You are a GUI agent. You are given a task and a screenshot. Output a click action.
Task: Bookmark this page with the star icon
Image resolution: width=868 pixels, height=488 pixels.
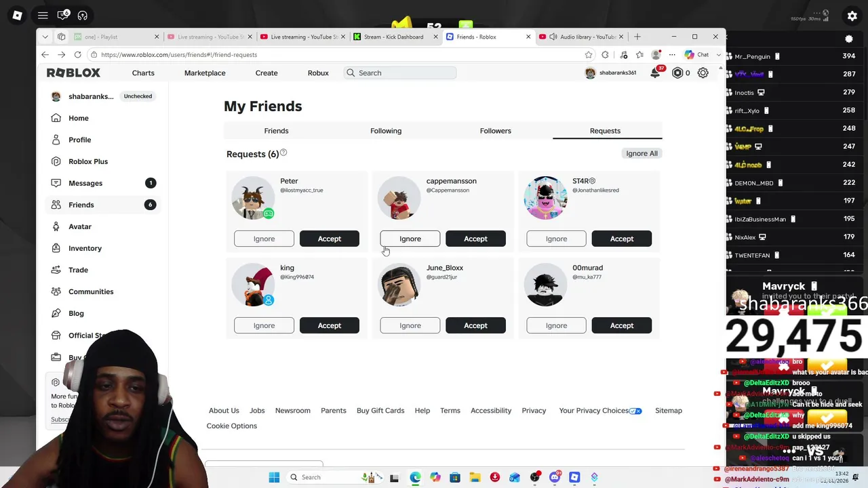tap(589, 55)
